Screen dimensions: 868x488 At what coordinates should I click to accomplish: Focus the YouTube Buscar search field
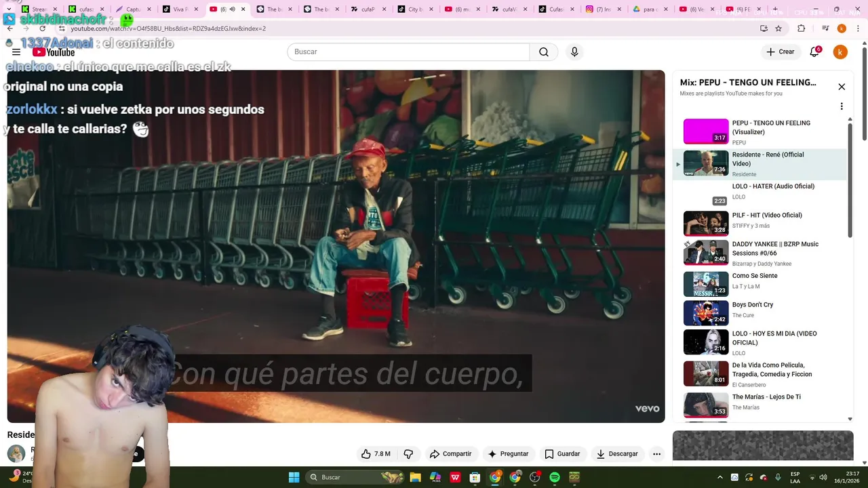pos(408,52)
